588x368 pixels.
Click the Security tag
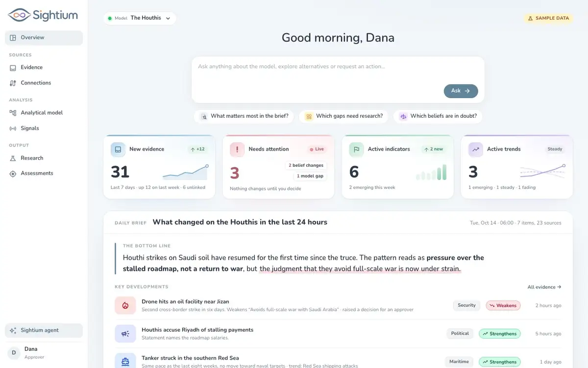466,305
